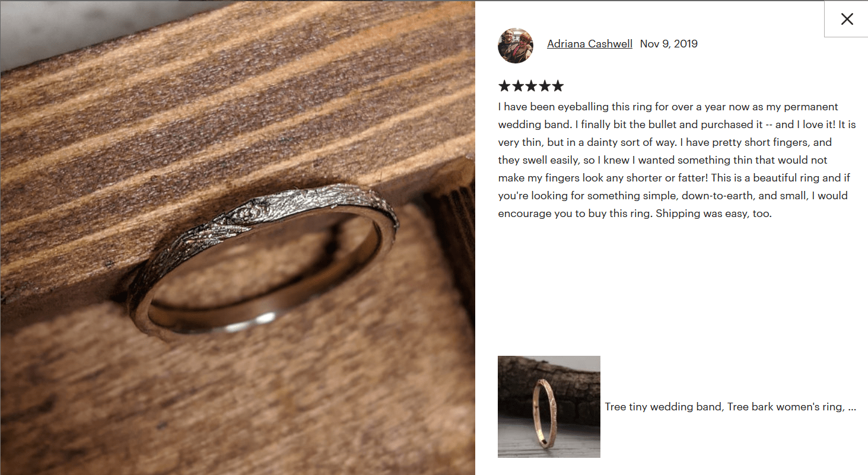Open the "Tree tiny wedding band" listing title
Screen dimensions: 868x475
663,407
